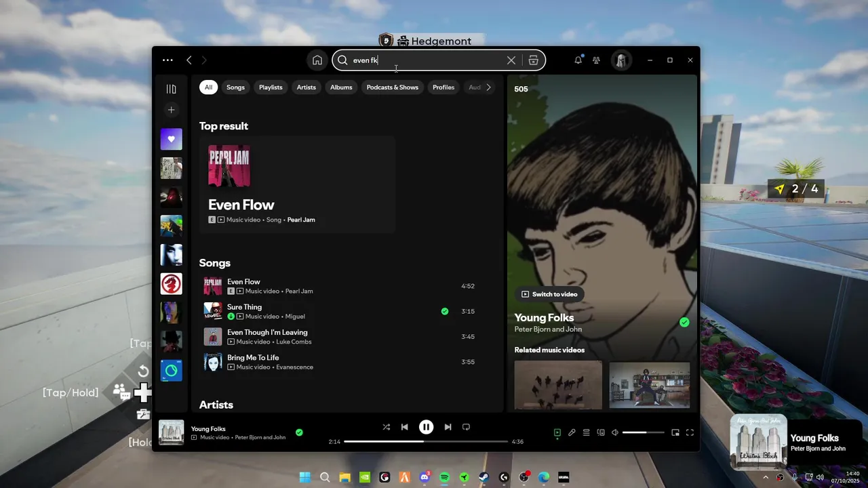This screenshot has width=868, height=488.
Task: Go back with the left arrow
Action: pyautogui.click(x=189, y=60)
